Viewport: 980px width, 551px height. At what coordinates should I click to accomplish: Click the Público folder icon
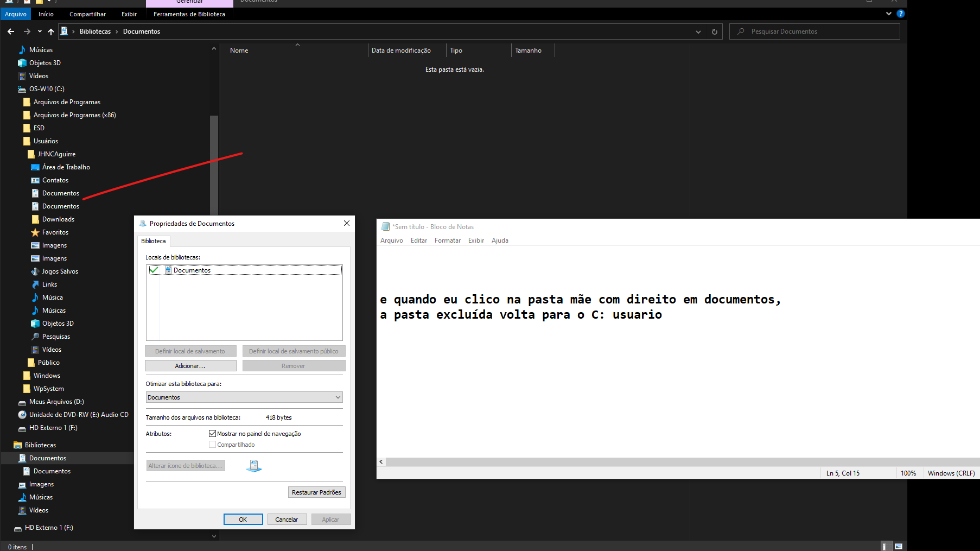(31, 363)
